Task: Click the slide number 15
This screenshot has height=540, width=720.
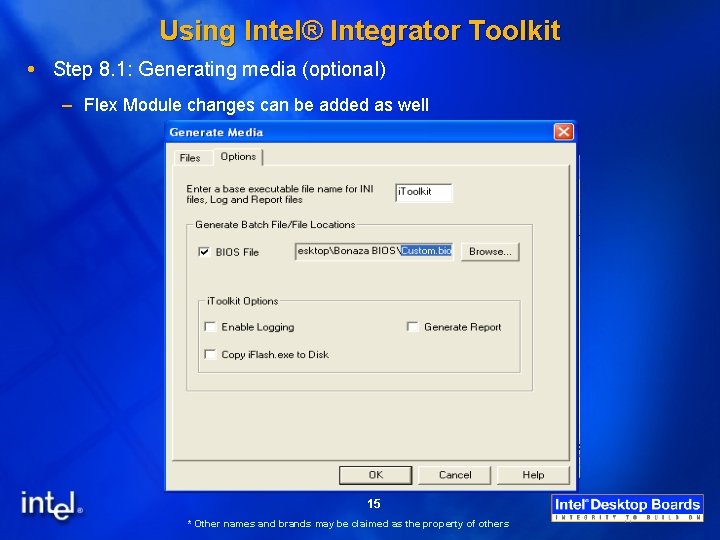Action: (373, 504)
